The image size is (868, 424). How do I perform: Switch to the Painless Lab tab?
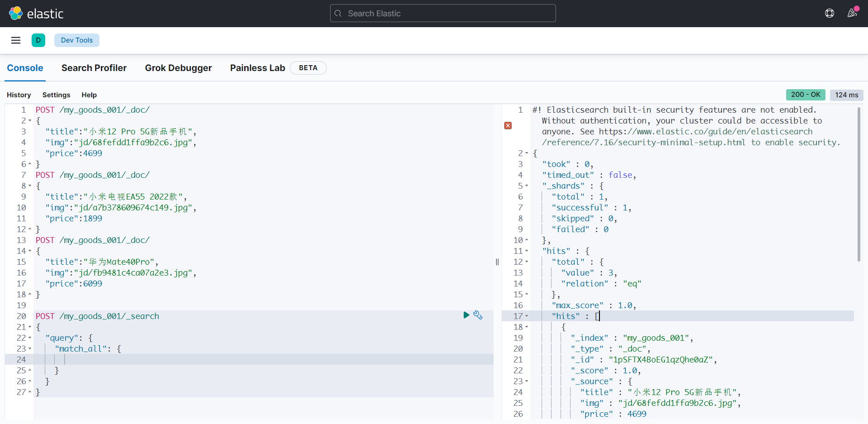(258, 68)
